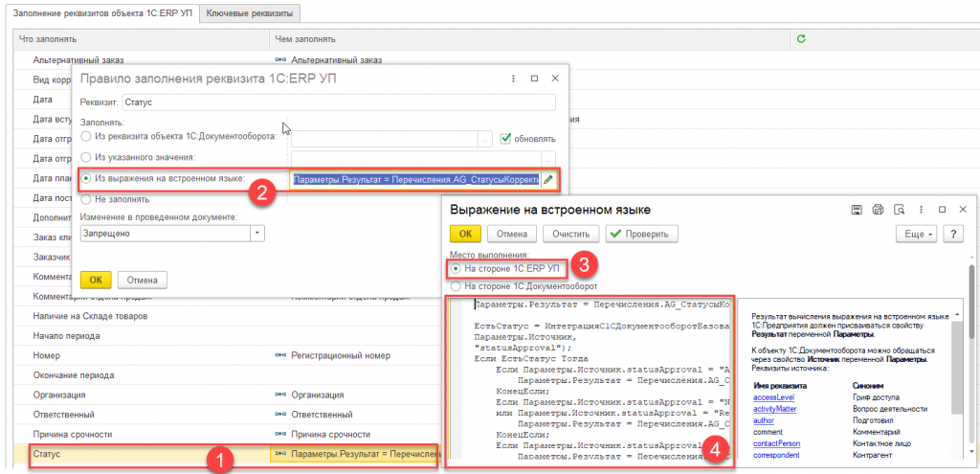Click the mapping icon in Ответственный row
The height and width of the screenshot is (474, 980).
point(280,414)
